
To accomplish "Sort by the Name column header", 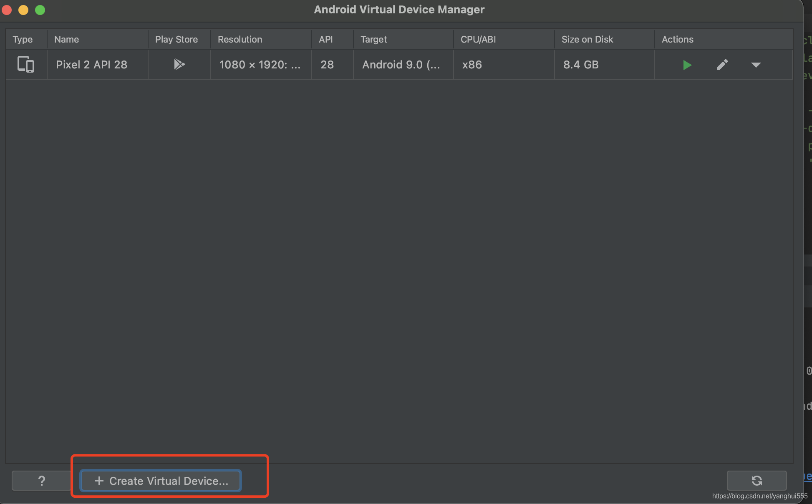I will pos(67,39).
